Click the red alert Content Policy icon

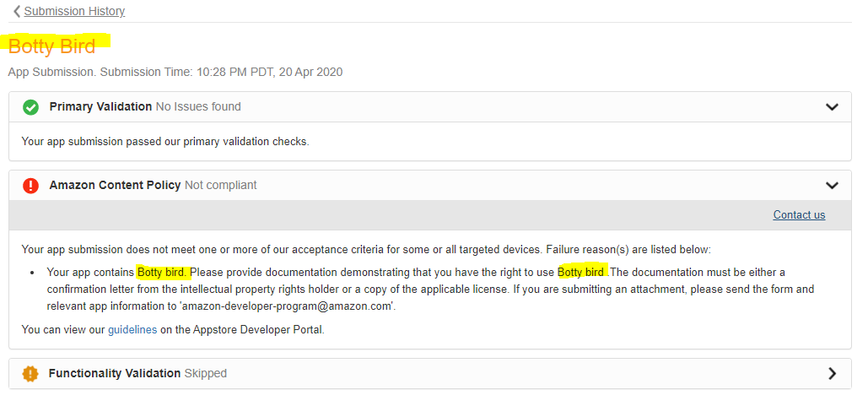point(31,186)
